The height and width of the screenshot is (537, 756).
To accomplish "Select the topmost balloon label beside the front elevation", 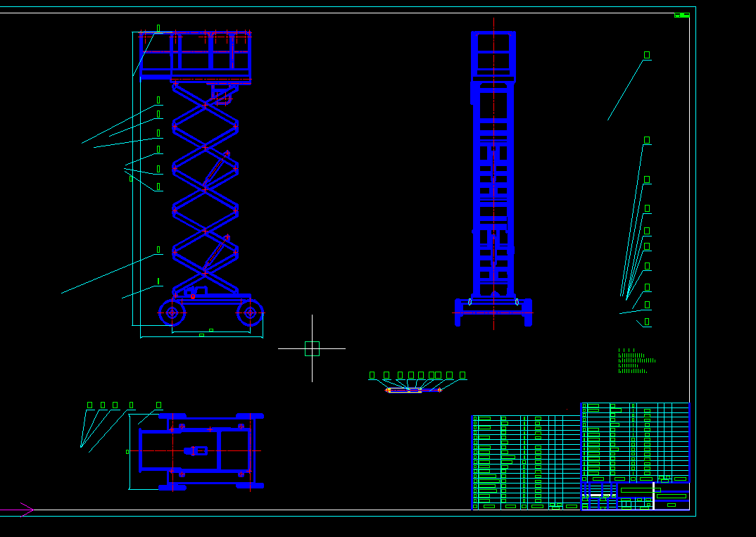I will tap(647, 55).
